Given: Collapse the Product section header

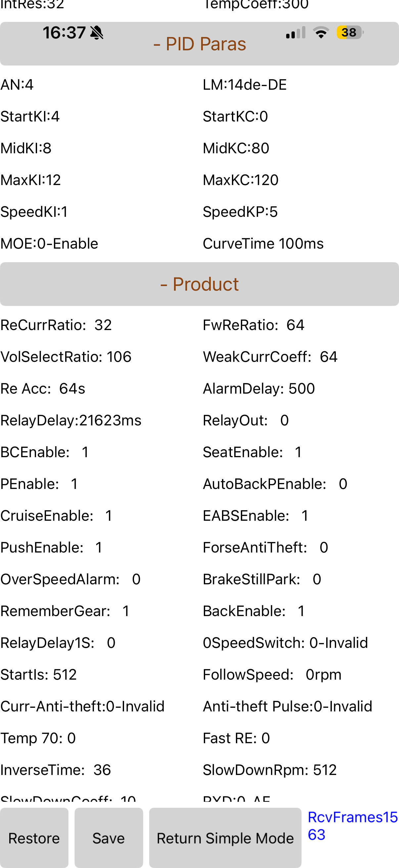Looking at the screenshot, I should pyautogui.click(x=199, y=284).
